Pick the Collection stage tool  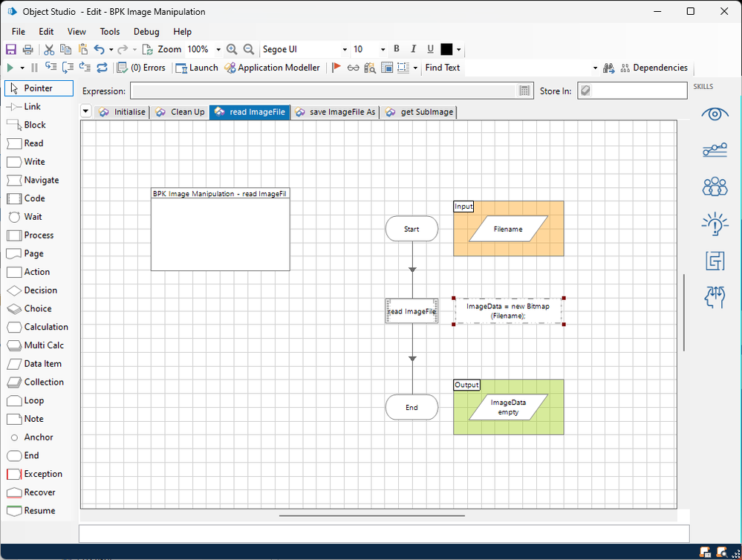coord(43,382)
